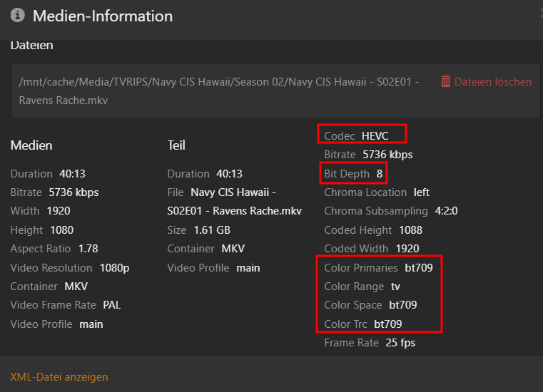Click the Dateien löschen button
The width and height of the screenshot is (543, 392).
pos(486,82)
